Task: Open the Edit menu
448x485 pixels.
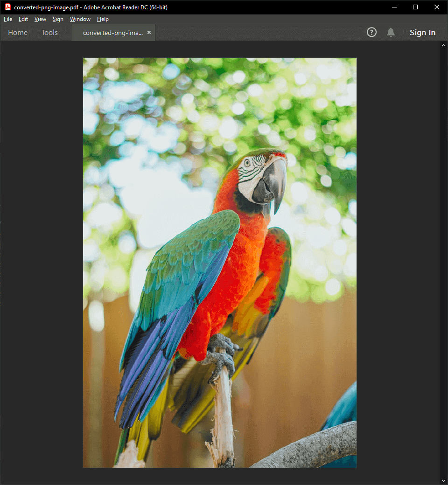Action: pyautogui.click(x=23, y=19)
